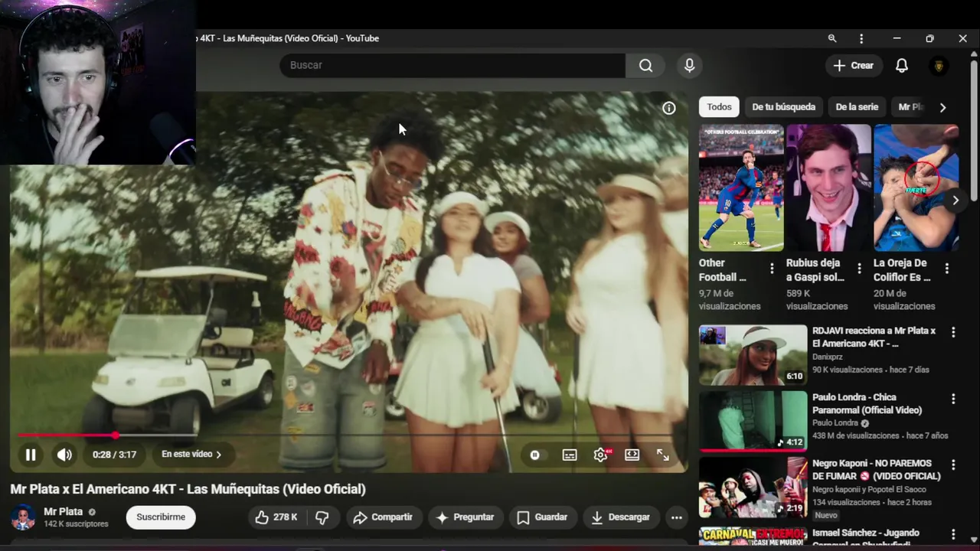Image resolution: width=980 pixels, height=551 pixels.
Task: Open the notifications bell
Action: point(902,65)
